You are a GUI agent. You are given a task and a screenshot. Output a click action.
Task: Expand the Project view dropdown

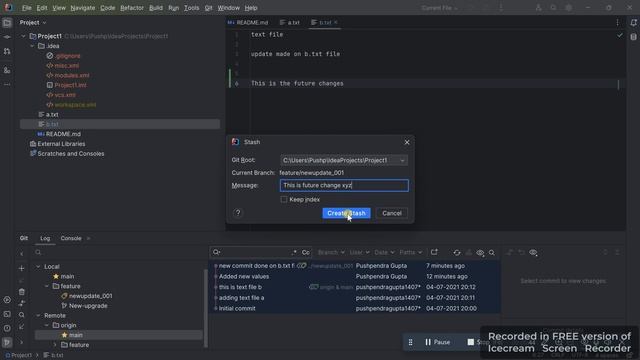[x=33, y=22]
